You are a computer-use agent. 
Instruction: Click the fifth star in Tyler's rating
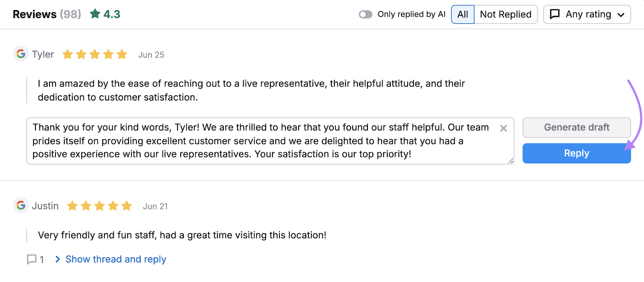123,54
